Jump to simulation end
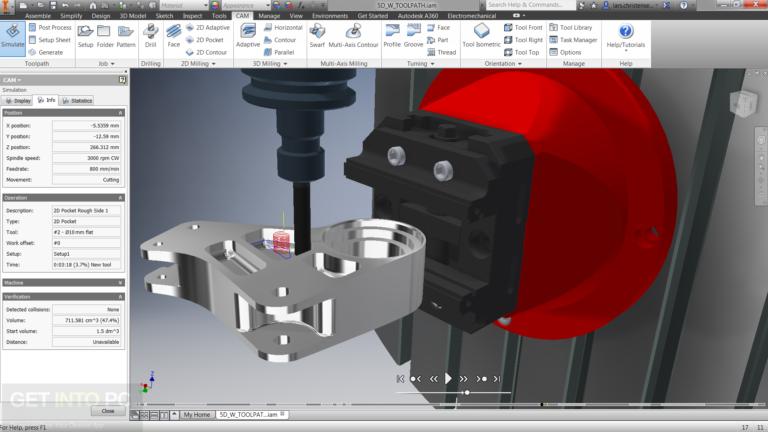The height and width of the screenshot is (432, 768). pyautogui.click(x=497, y=379)
